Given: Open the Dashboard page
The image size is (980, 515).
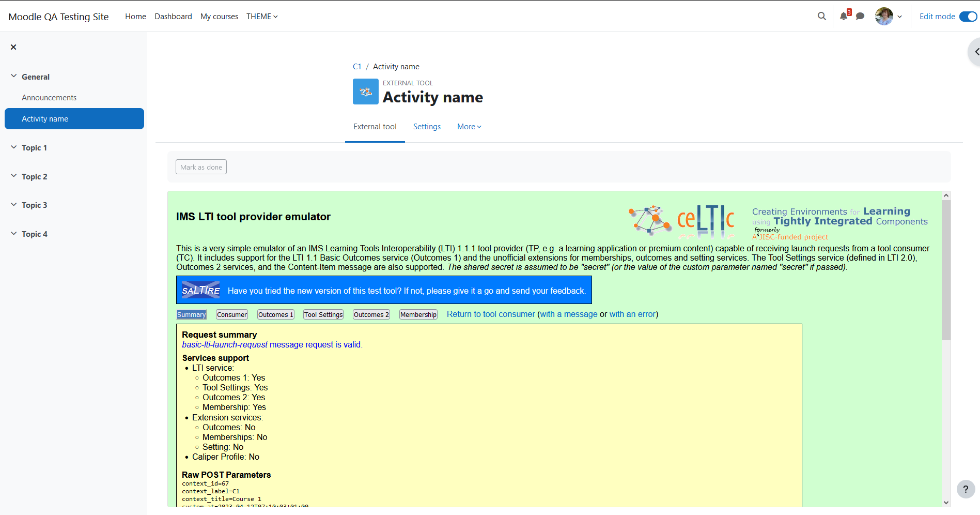Looking at the screenshot, I should tap(173, 17).
